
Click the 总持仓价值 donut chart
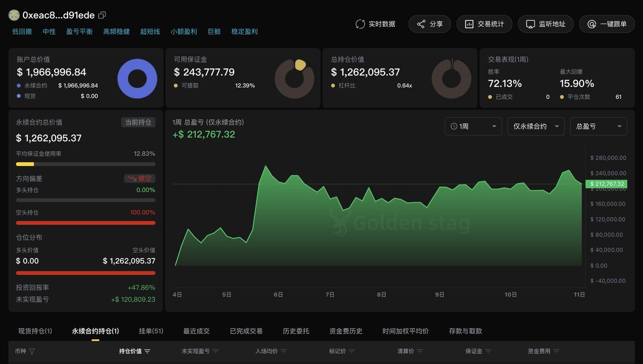tap(452, 79)
